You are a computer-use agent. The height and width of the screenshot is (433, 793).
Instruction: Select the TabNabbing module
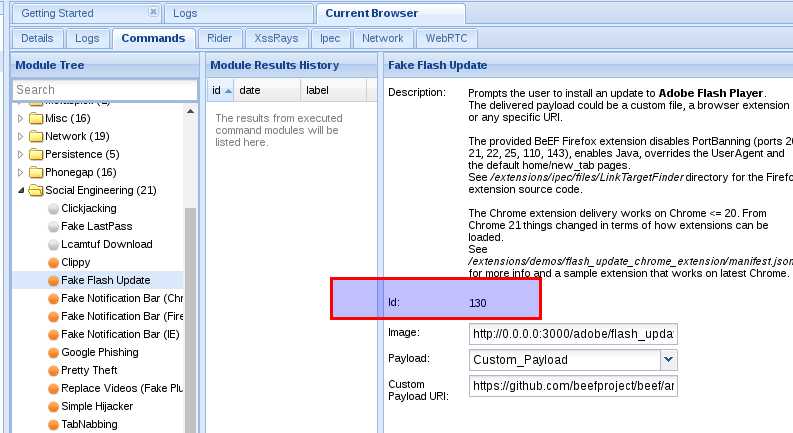[89, 424]
